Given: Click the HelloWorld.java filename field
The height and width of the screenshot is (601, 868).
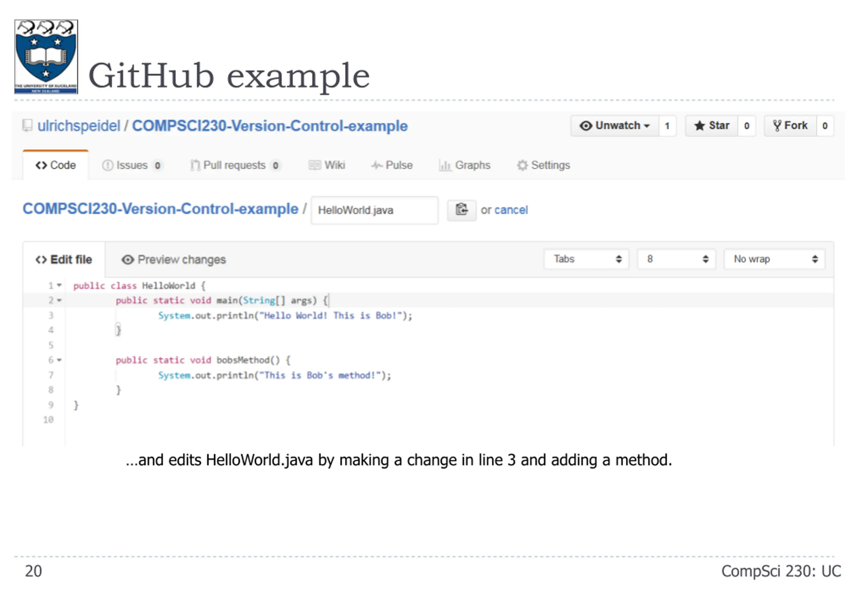Looking at the screenshot, I should (x=375, y=210).
